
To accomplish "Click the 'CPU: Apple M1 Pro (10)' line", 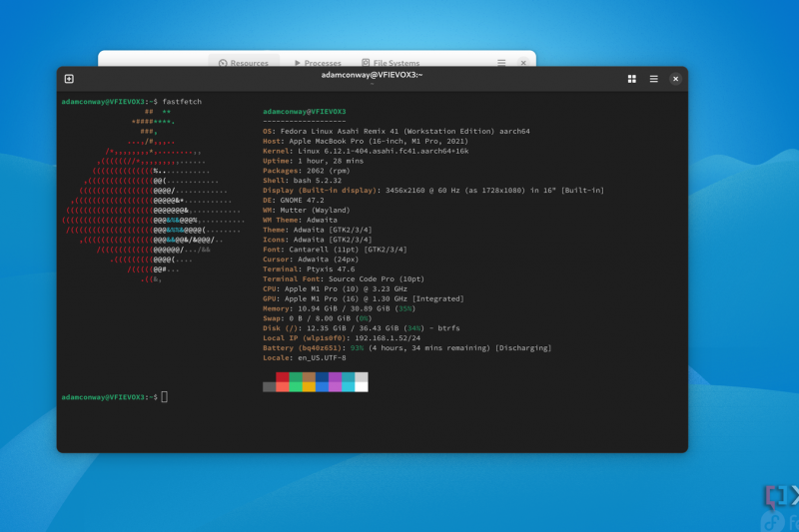I will [335, 288].
